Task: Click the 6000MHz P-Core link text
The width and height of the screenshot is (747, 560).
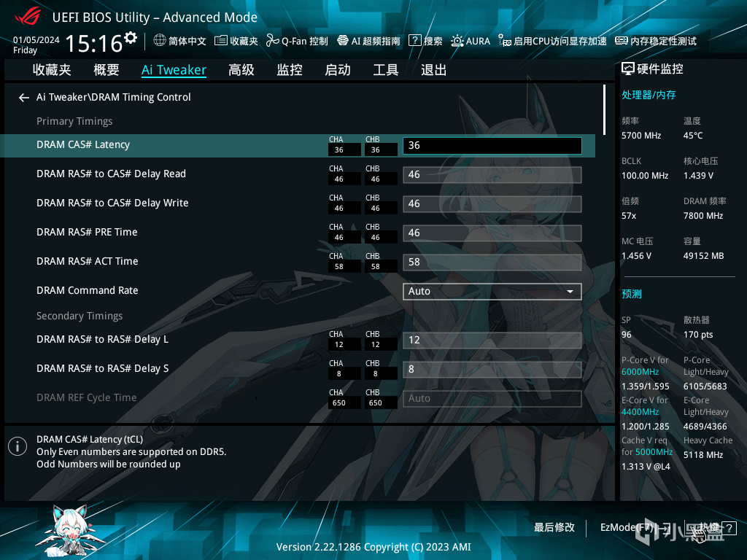Action: point(640,372)
